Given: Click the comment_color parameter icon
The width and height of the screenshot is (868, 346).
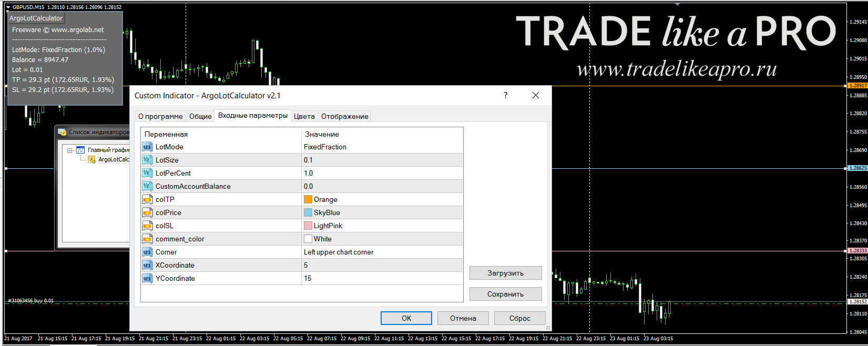Looking at the screenshot, I should [147, 239].
